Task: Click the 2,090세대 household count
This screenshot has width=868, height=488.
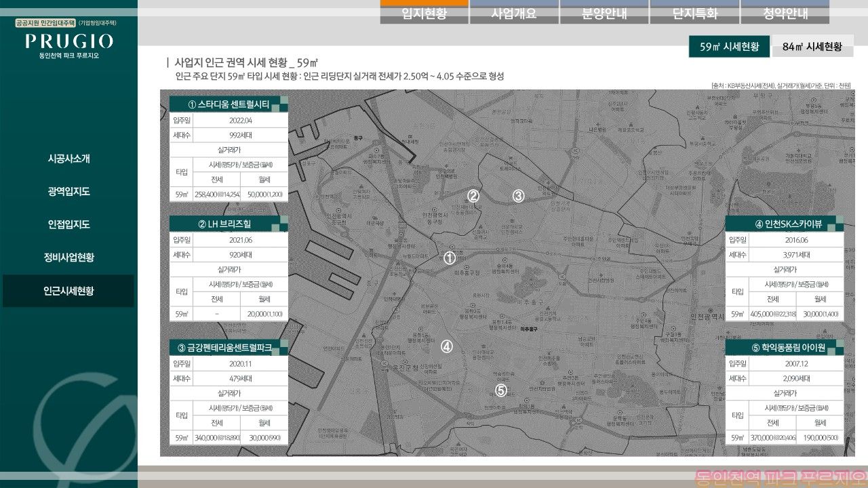Action: (796, 378)
